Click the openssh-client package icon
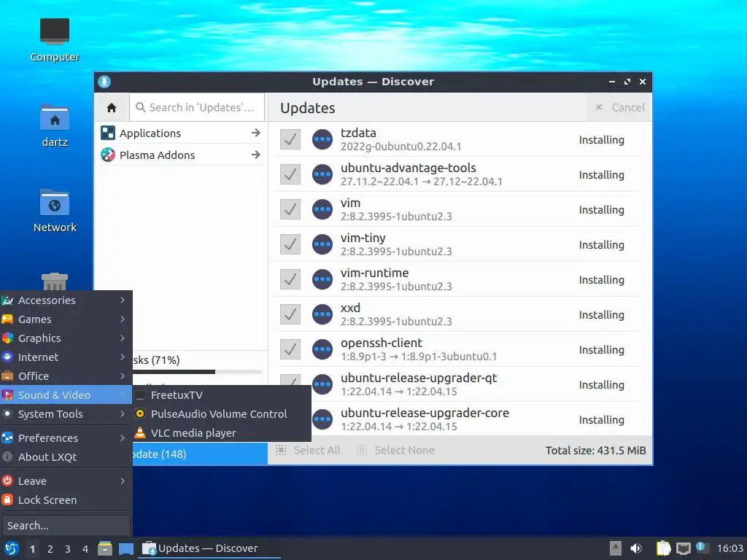Viewport: 747px width, 560px height. pyautogui.click(x=322, y=349)
